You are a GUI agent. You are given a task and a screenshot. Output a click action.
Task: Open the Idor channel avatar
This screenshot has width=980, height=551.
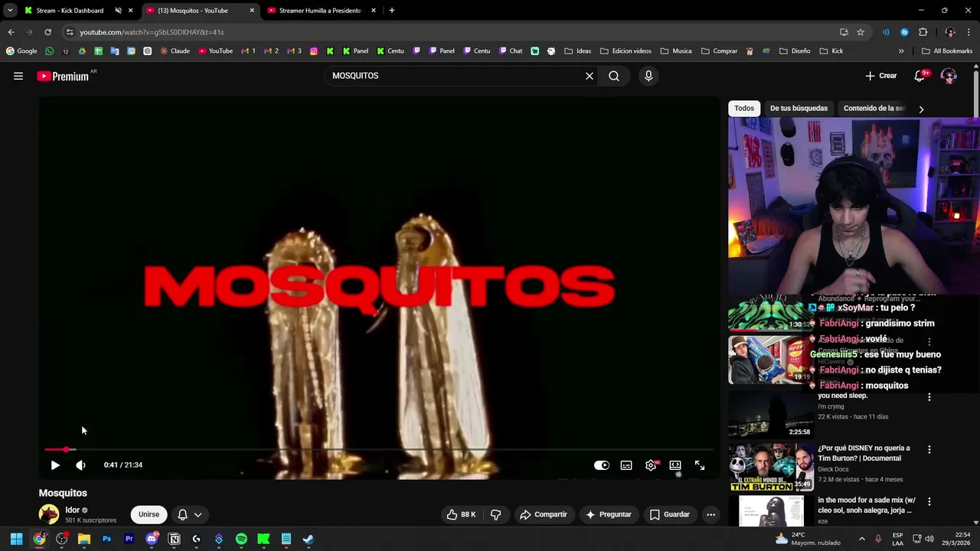pyautogui.click(x=49, y=514)
